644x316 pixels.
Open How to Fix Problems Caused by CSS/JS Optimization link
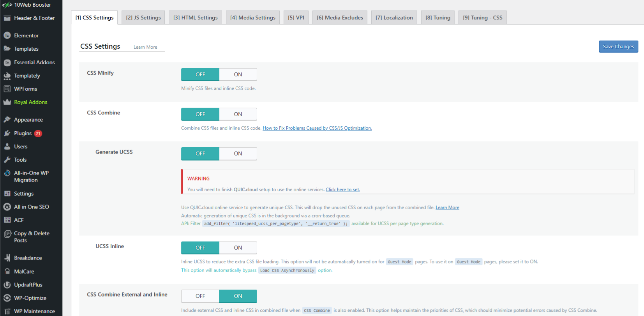coord(317,128)
